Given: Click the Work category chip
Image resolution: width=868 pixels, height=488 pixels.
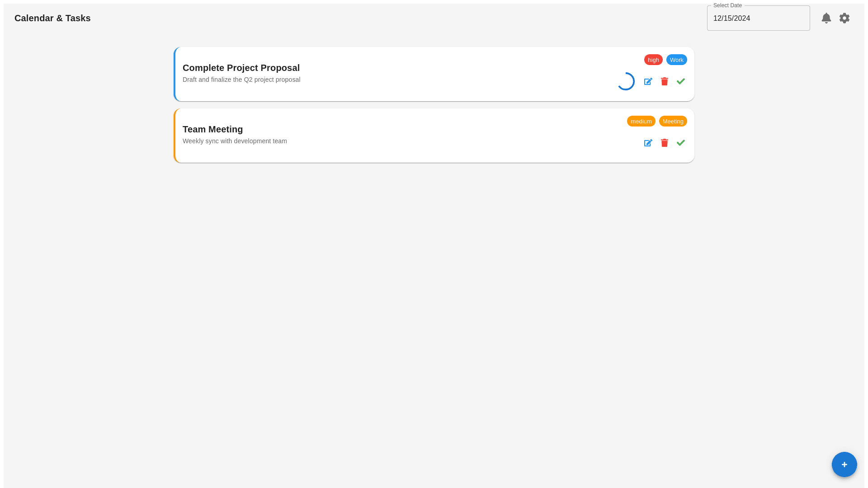Looking at the screenshot, I should [x=676, y=60].
